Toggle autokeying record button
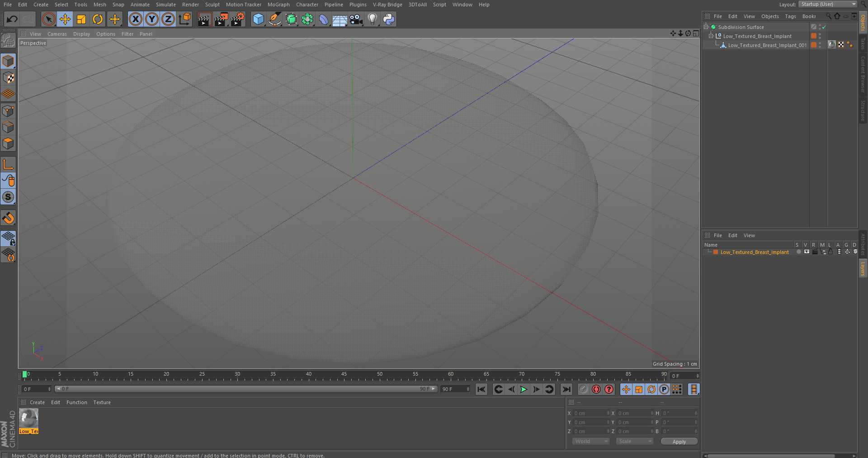This screenshot has width=868, height=458. coord(596,389)
